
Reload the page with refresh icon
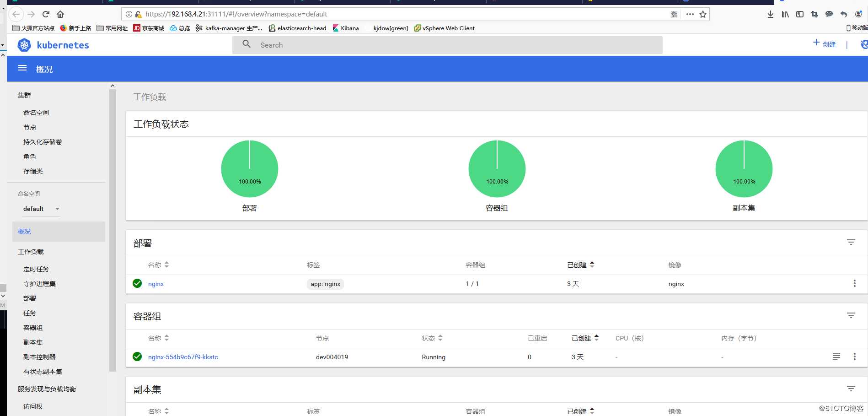tap(46, 14)
